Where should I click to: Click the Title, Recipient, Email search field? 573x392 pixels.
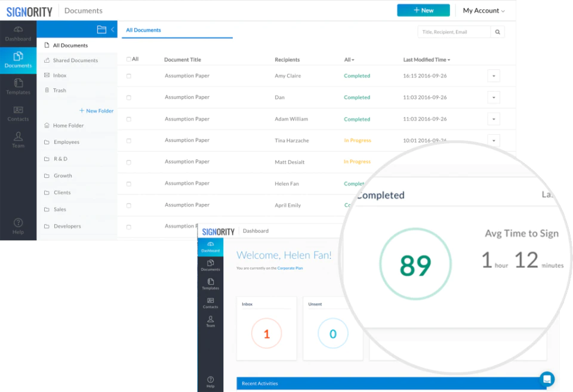tap(454, 32)
